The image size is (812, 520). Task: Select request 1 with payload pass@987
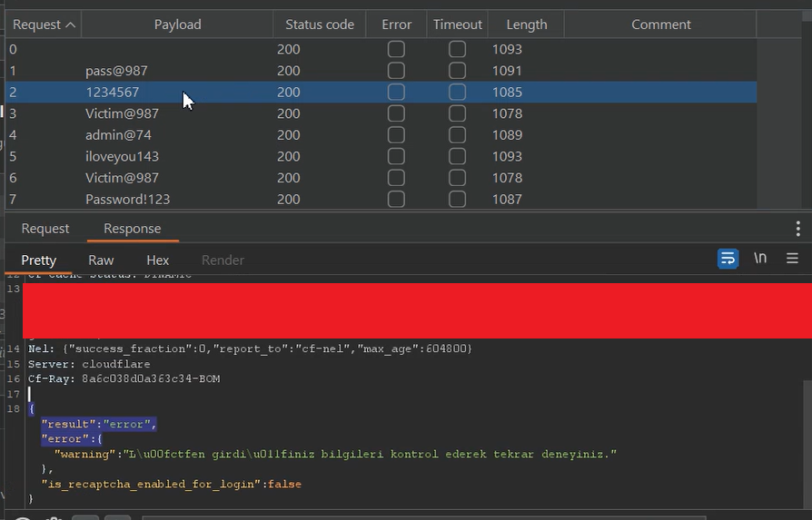click(x=116, y=71)
